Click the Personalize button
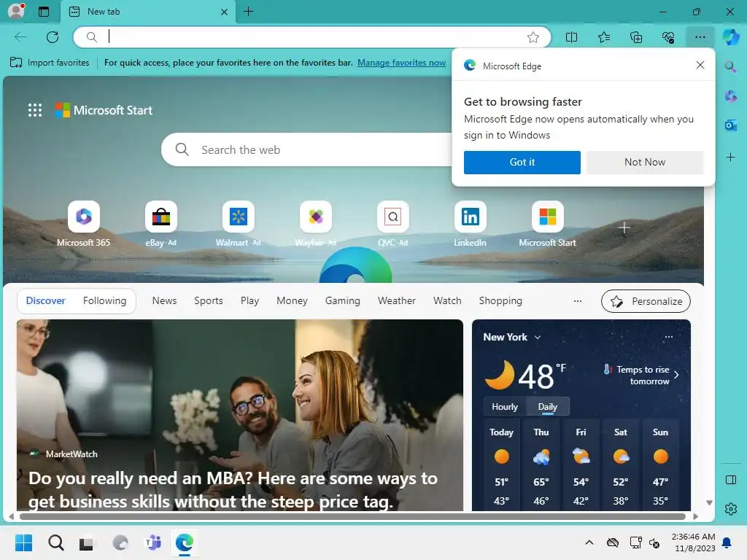The image size is (747, 560). pos(646,301)
